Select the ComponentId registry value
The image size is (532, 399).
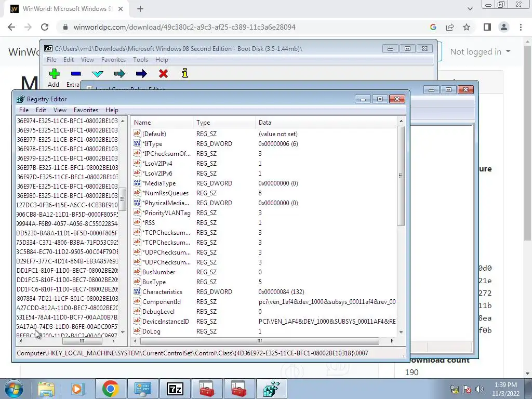161,302
